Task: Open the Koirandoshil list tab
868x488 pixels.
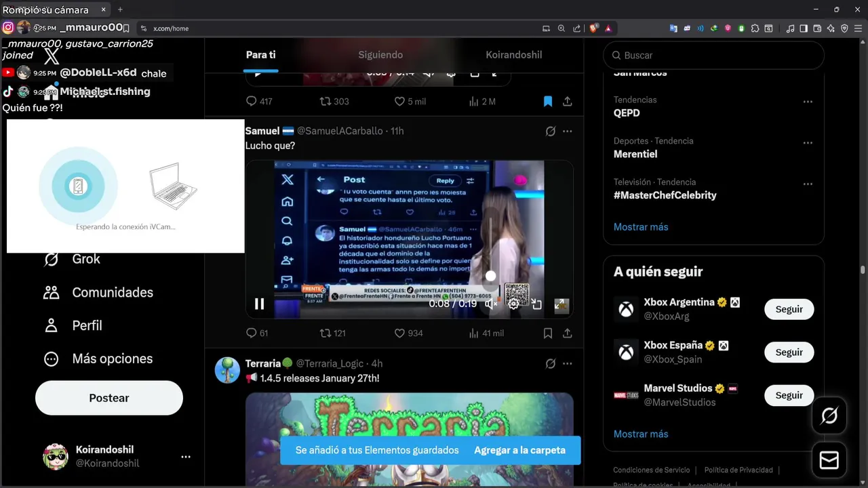Action: (514, 55)
